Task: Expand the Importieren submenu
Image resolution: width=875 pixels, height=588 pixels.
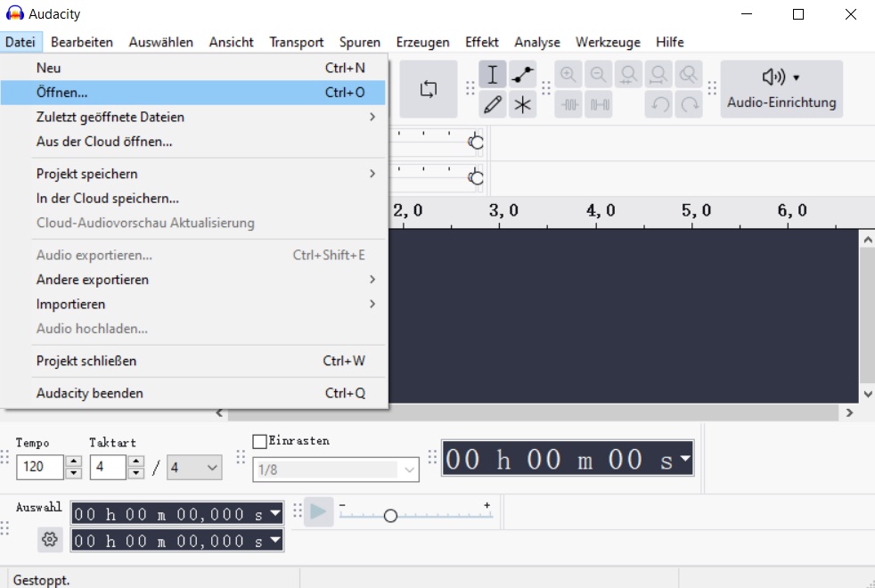Action: (193, 304)
